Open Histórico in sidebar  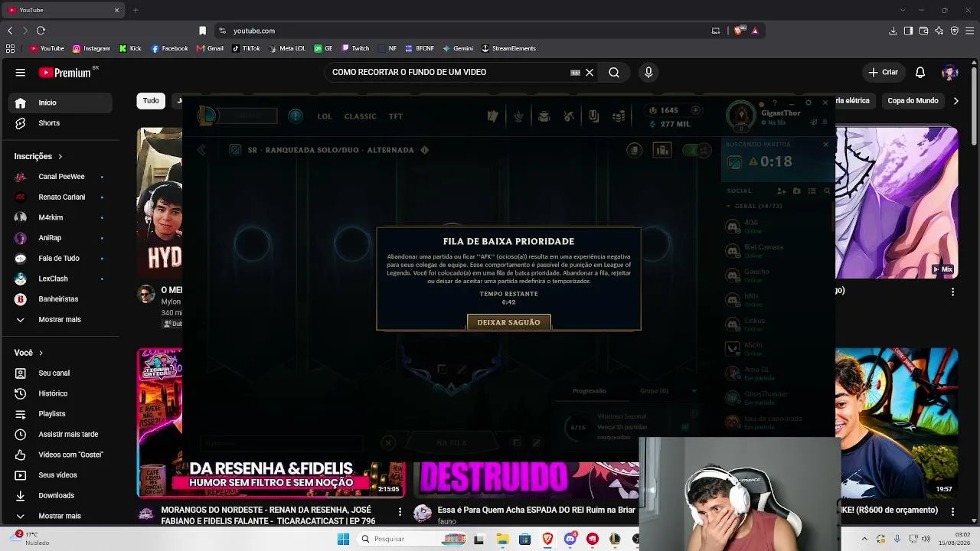click(60, 393)
